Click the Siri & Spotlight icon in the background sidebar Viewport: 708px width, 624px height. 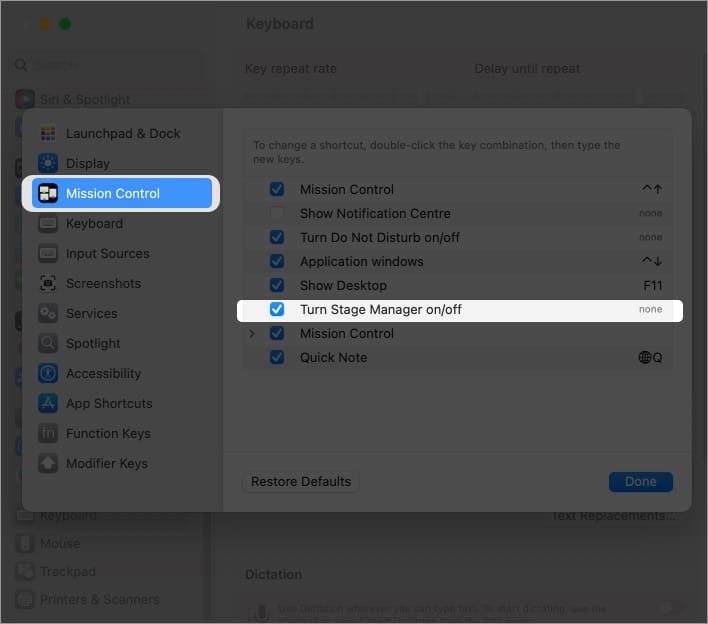tap(25, 99)
